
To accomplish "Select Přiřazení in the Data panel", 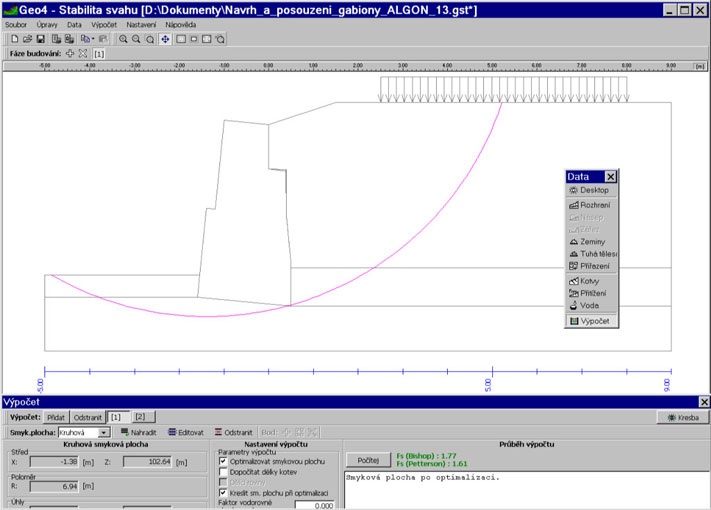I will [591, 266].
